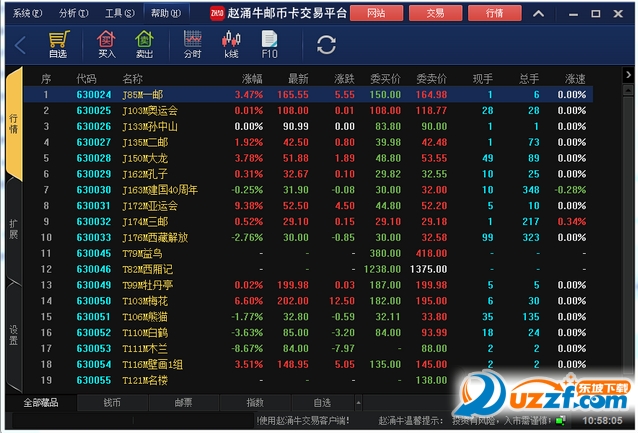
Task: Select the 扩展 side tab
Action: 14,229
